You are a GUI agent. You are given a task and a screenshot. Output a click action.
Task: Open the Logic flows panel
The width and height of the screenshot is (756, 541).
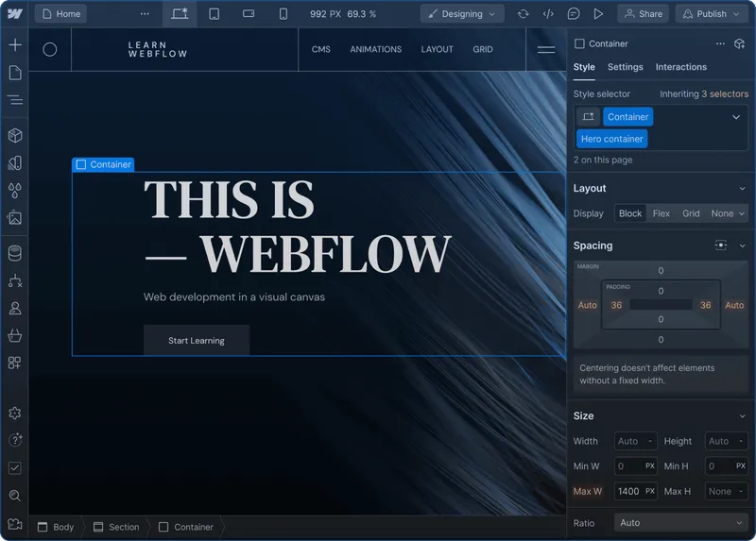pos(15,280)
